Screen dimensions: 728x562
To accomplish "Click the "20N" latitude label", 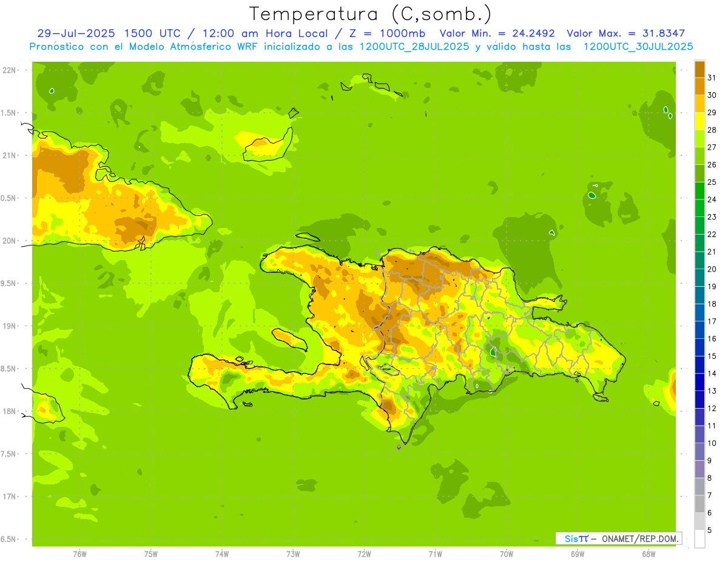I will pyautogui.click(x=10, y=241).
